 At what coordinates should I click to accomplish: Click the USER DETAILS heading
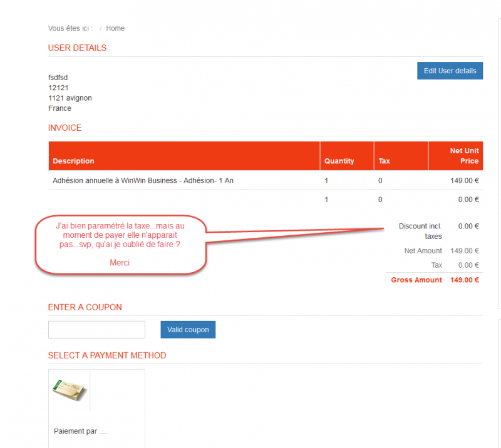(x=77, y=48)
